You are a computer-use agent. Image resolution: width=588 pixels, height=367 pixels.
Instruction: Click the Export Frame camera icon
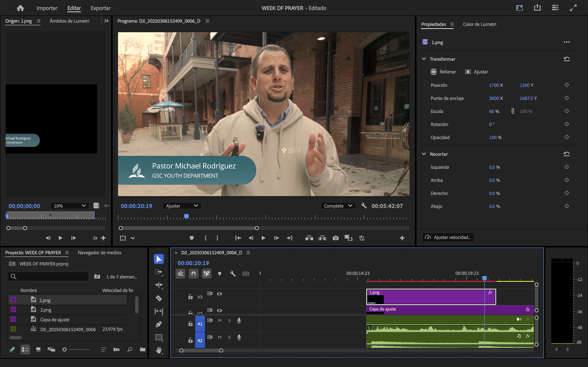335,238
